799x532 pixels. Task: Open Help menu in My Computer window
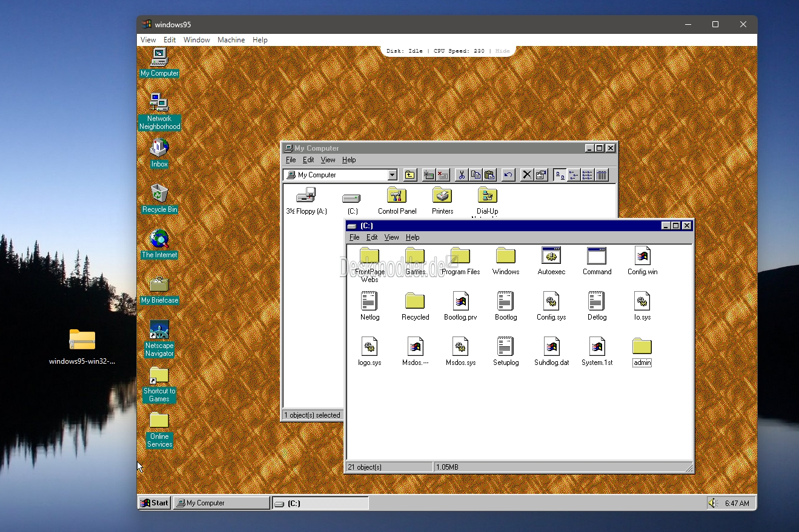pyautogui.click(x=349, y=160)
